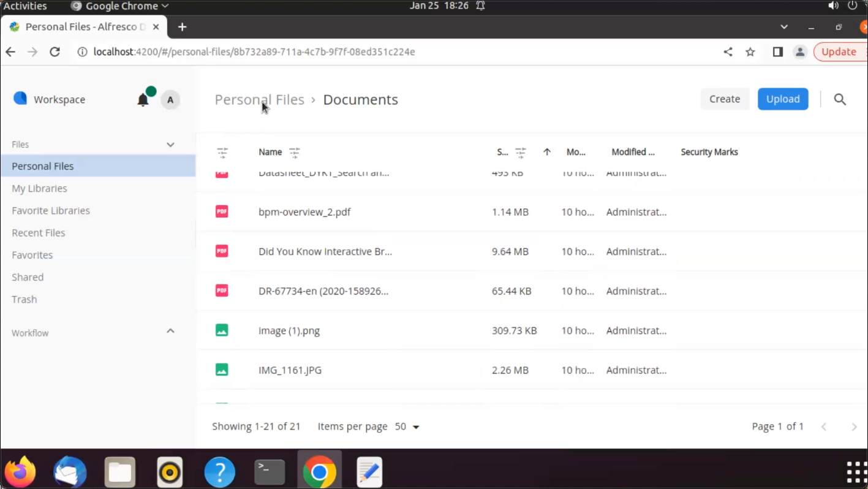Click the Create button
868x489 pixels.
pos(724,99)
